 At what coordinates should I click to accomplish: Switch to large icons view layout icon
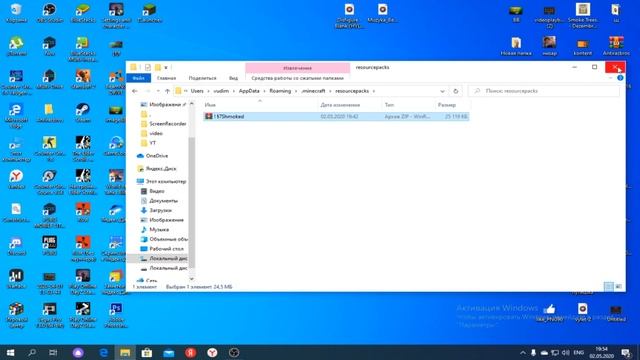tap(618, 287)
